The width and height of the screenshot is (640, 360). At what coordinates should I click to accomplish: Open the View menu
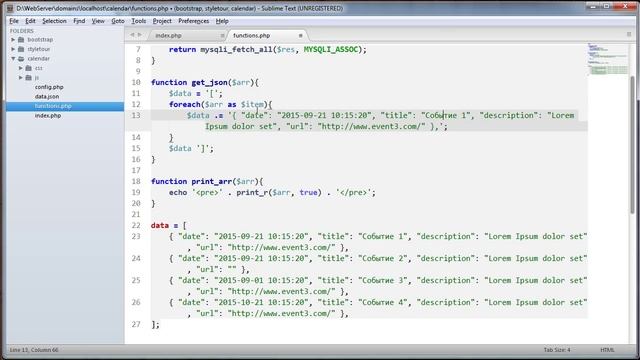(98, 21)
